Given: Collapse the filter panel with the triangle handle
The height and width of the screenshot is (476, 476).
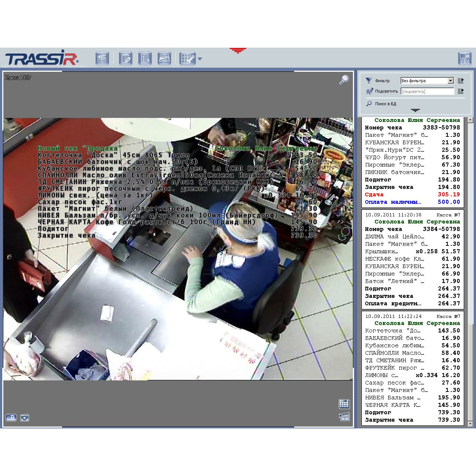Looking at the screenshot, I should coord(415,110).
